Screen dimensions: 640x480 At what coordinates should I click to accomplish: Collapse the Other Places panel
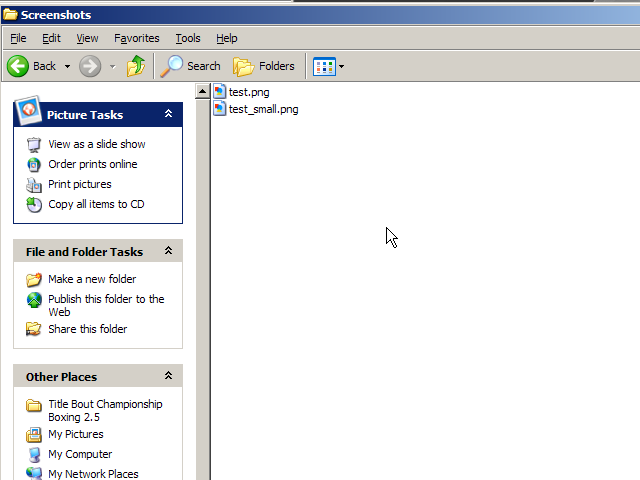point(168,376)
